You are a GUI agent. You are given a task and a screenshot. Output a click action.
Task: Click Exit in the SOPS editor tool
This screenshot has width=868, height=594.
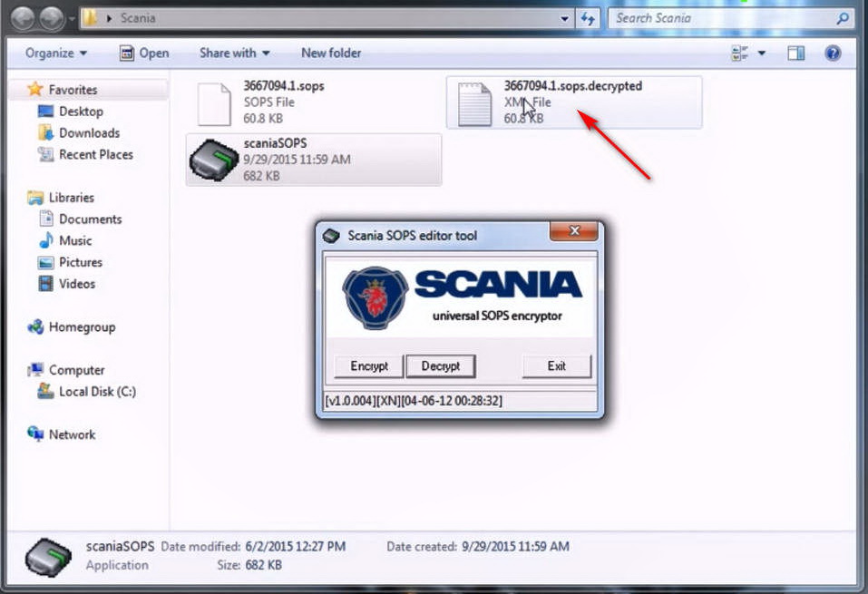click(556, 365)
